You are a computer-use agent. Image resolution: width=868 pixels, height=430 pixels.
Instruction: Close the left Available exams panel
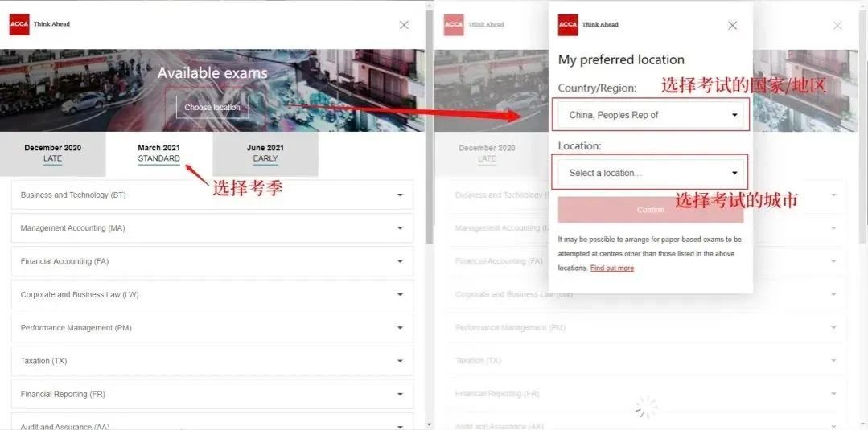pos(404,25)
